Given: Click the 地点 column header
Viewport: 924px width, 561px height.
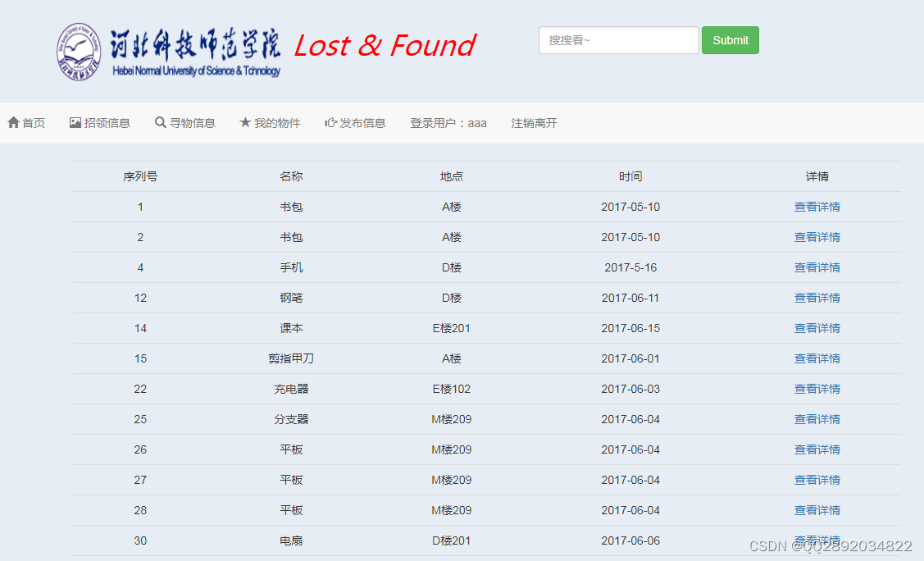Looking at the screenshot, I should [452, 176].
